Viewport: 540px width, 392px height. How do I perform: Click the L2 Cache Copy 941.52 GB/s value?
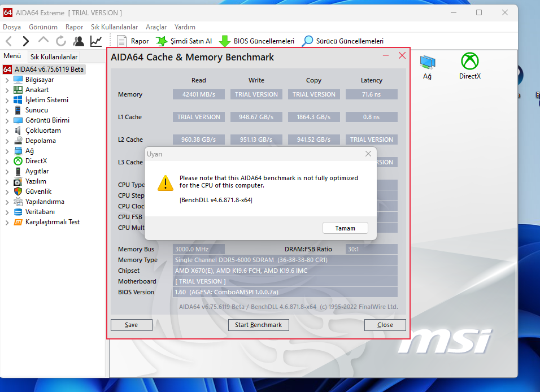point(313,140)
